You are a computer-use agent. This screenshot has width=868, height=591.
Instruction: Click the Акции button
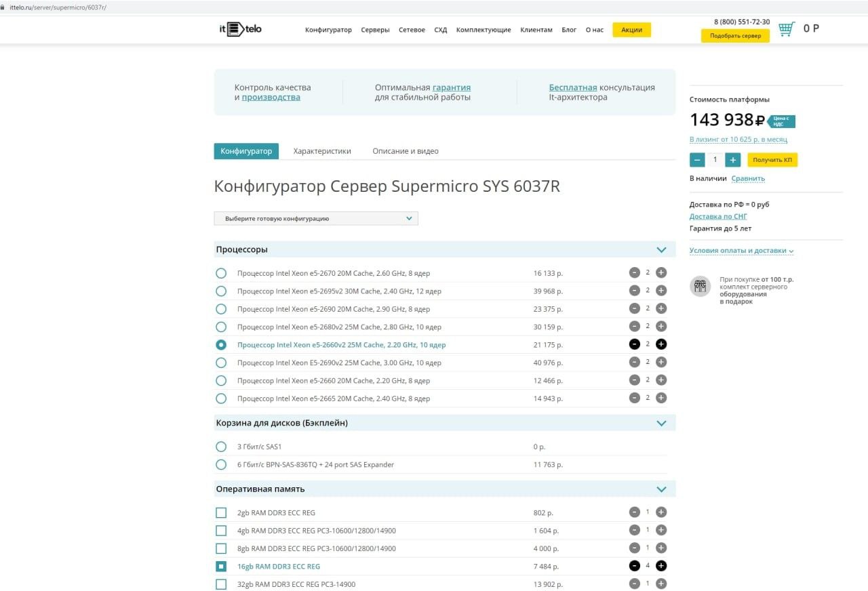pyautogui.click(x=631, y=30)
